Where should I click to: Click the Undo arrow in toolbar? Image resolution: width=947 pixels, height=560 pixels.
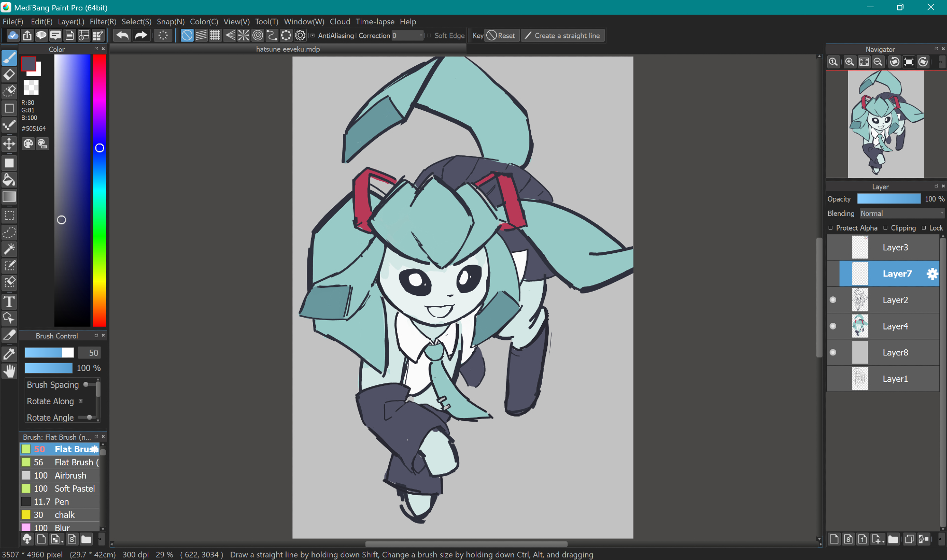click(x=122, y=36)
